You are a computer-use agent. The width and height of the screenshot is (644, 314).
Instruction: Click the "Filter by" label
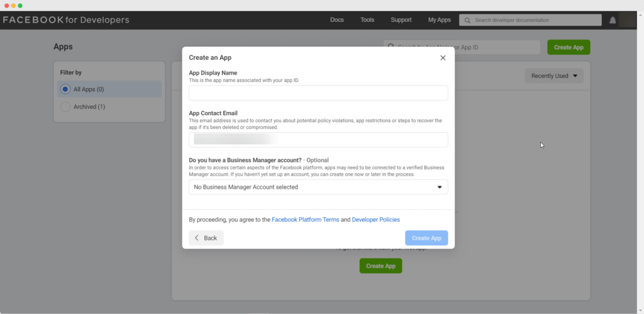[71, 73]
